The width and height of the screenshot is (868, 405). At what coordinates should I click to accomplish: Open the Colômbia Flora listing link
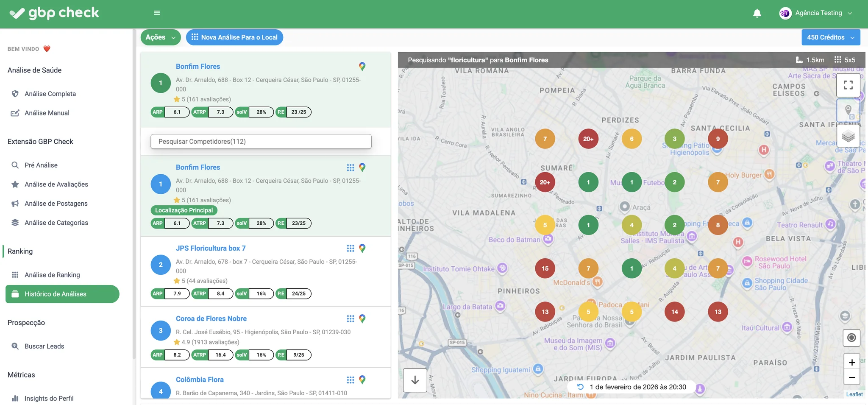coord(200,380)
